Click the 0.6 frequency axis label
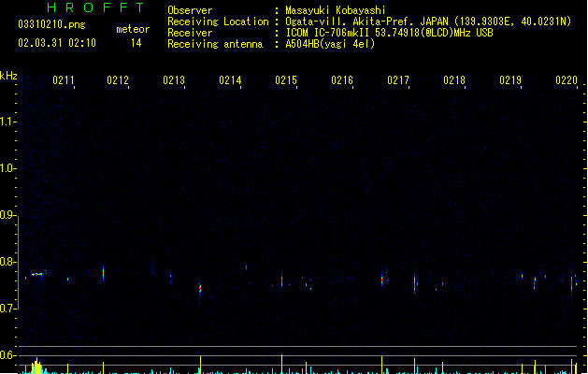 [x=7, y=355]
